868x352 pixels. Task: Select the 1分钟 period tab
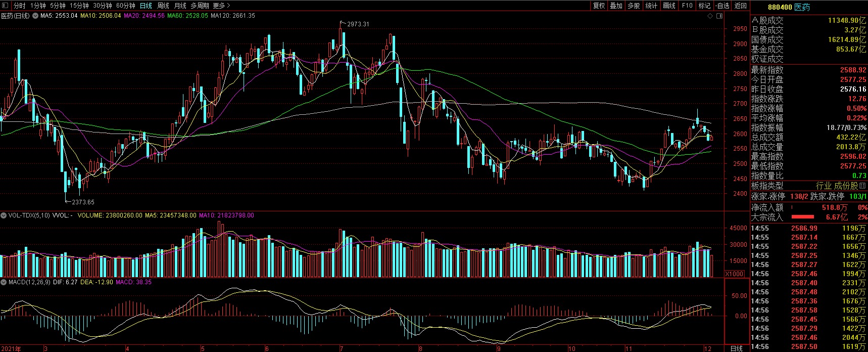tap(38, 6)
